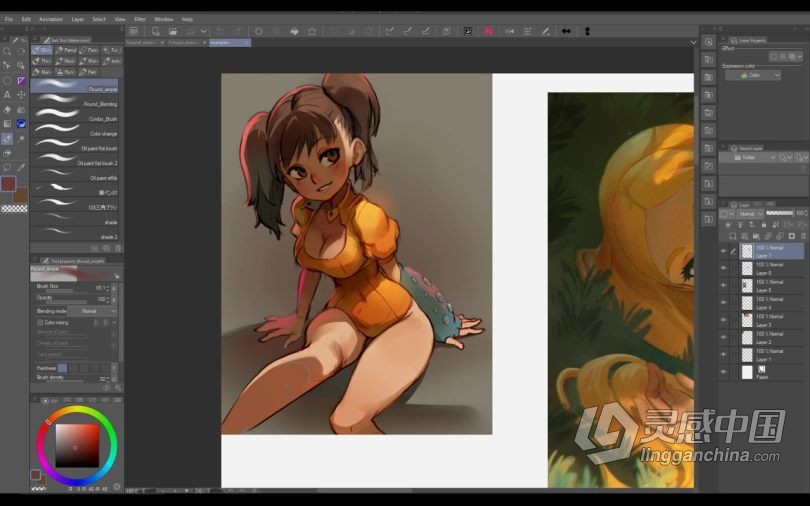The image size is (810, 506).
Task: Select the main red-brown foreground color swatch
Action: 8,183
